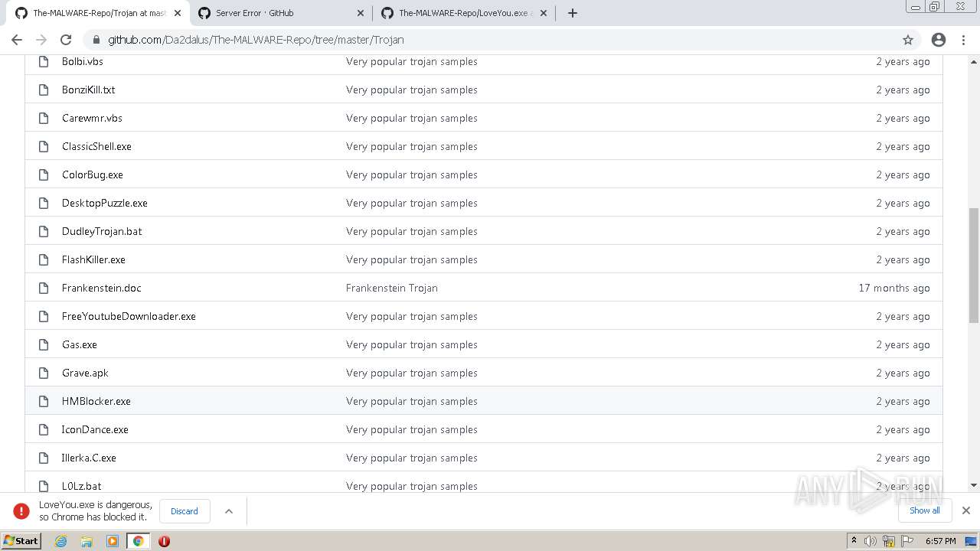Open Chrome three-dot menu

point(963,40)
